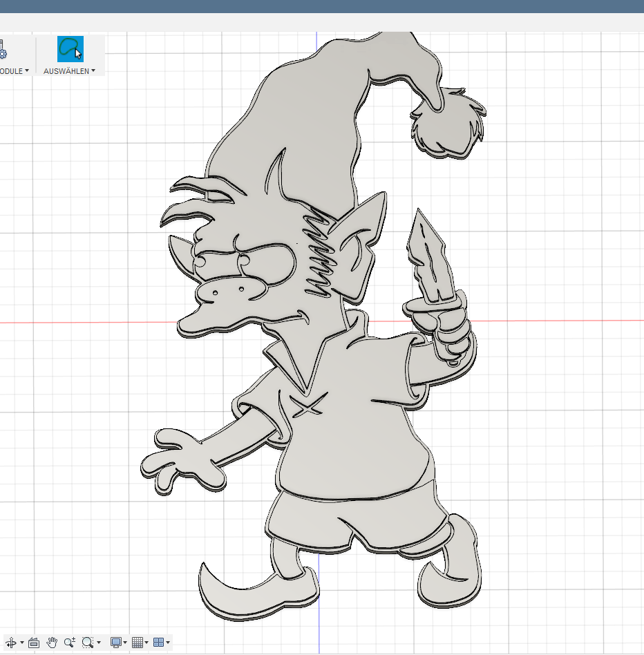
Task: Expand the Viewports dropdown arrow
Action: coord(168,643)
